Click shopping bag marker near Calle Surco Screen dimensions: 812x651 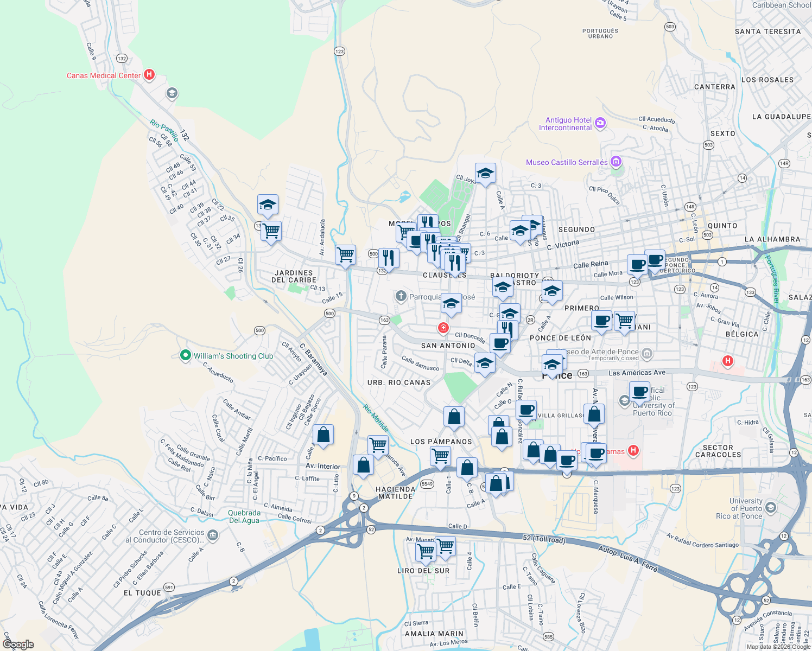pos(323,435)
